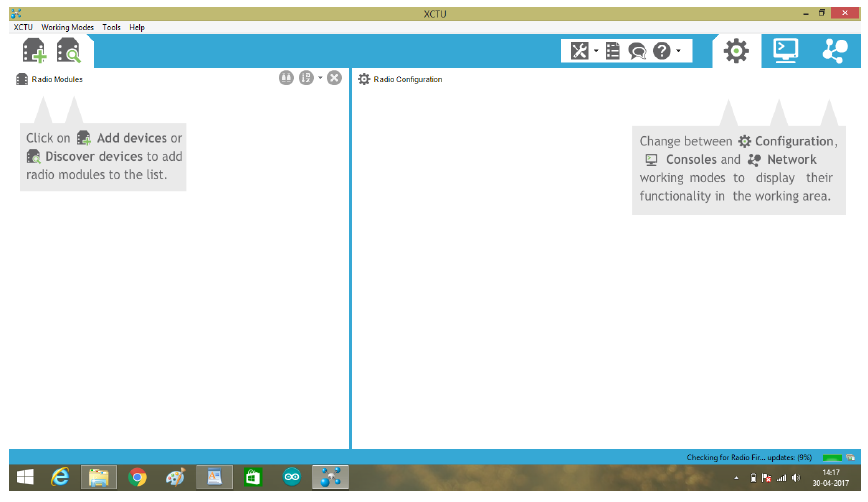The width and height of the screenshot is (868, 502).
Task: Click the XCTU app icon in the title bar
Action: [16, 13]
